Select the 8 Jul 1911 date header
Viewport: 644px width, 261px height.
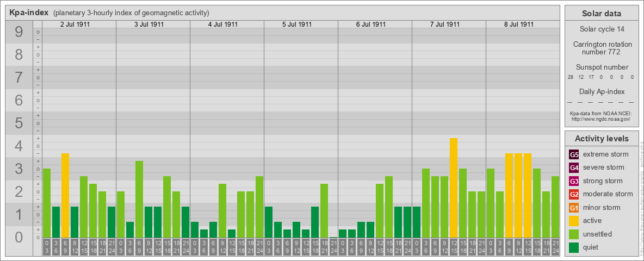(518, 24)
